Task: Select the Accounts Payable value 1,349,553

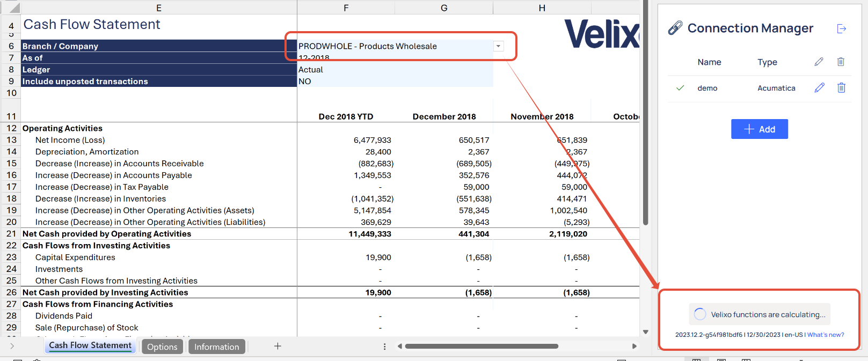Action: [x=372, y=175]
